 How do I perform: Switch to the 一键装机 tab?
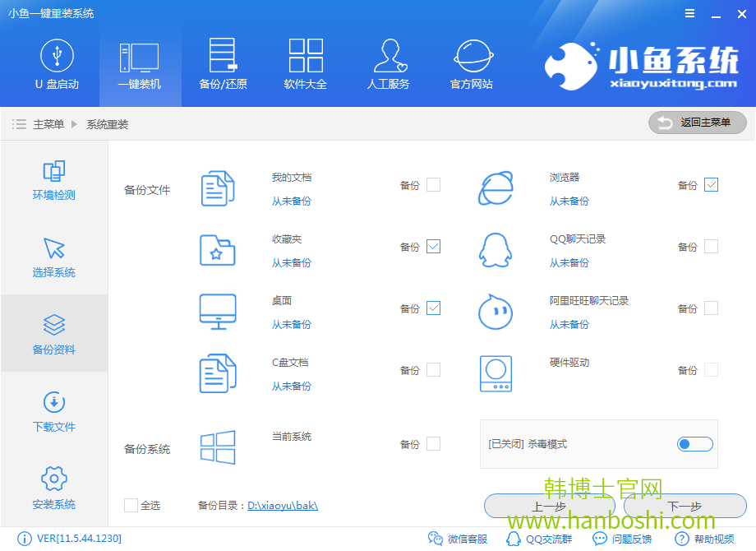coord(140,64)
